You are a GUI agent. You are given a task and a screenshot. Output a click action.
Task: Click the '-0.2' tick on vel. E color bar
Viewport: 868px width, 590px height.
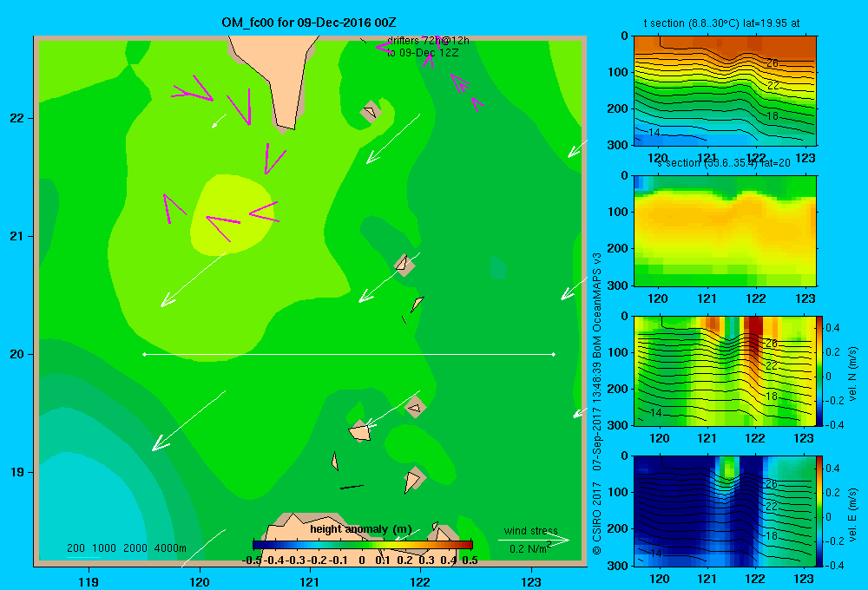click(x=834, y=541)
